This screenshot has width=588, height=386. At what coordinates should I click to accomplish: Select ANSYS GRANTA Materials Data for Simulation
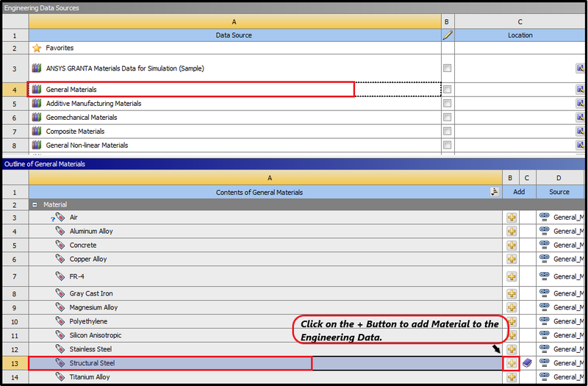(x=235, y=68)
